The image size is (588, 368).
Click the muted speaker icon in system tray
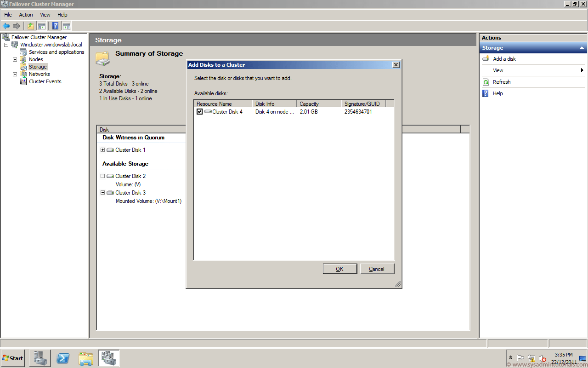[x=543, y=358]
